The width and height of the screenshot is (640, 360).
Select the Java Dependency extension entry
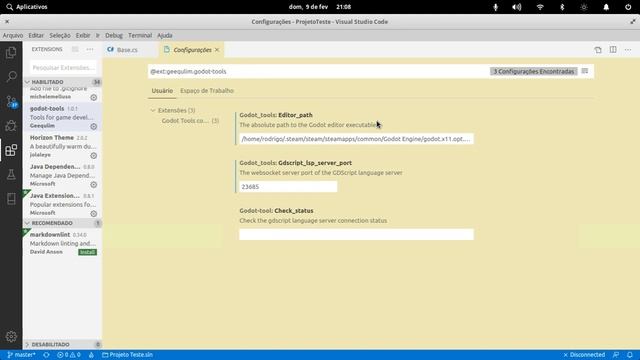(62, 175)
